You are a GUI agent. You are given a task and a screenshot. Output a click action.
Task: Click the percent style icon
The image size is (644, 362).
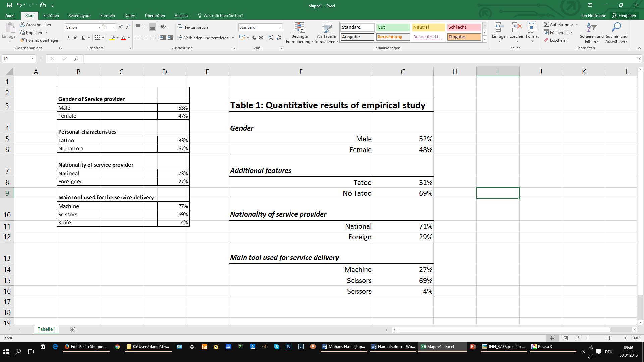tap(254, 38)
